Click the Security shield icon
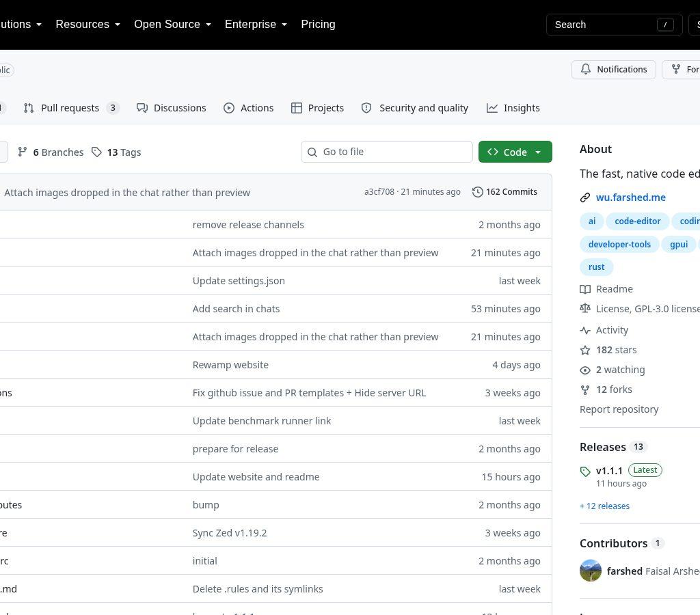Screen dimensions: 700x615 366,108
